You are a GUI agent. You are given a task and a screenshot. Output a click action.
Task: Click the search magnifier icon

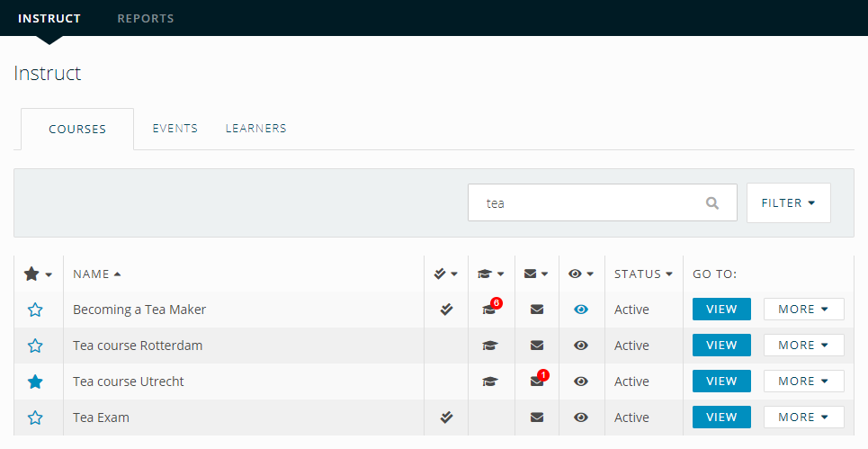(712, 203)
